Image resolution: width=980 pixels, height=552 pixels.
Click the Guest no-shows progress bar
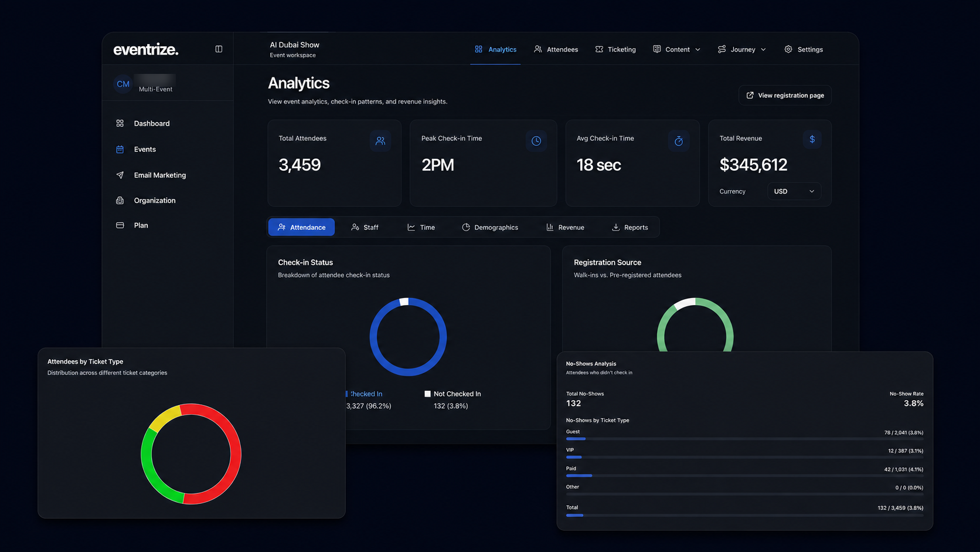coord(744,439)
